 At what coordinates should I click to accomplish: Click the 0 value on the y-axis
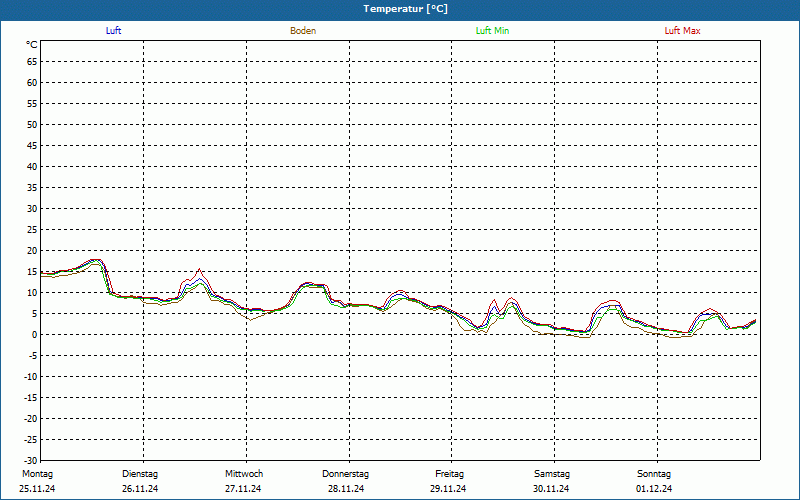tap(35, 335)
